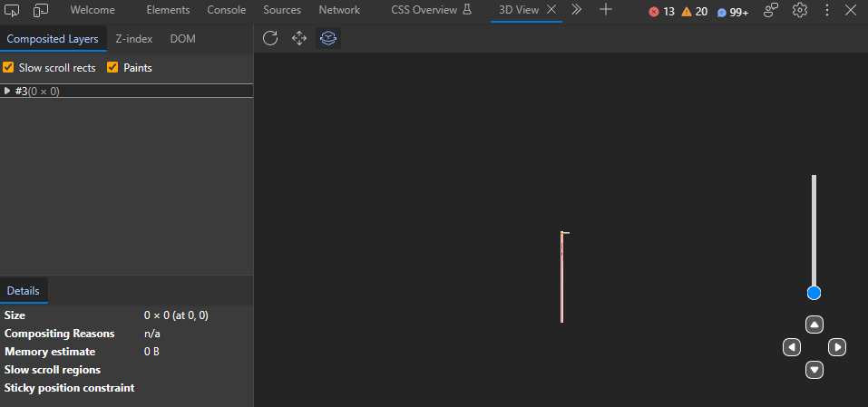This screenshot has height=407, width=868.
Task: Click the 20 warnings counter
Action: (694, 12)
